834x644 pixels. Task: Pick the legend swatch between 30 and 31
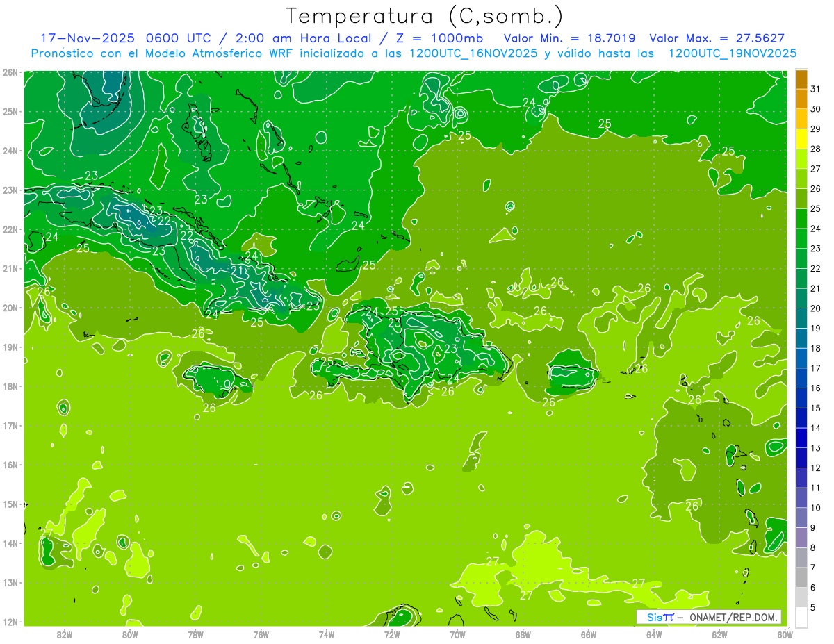click(x=801, y=99)
